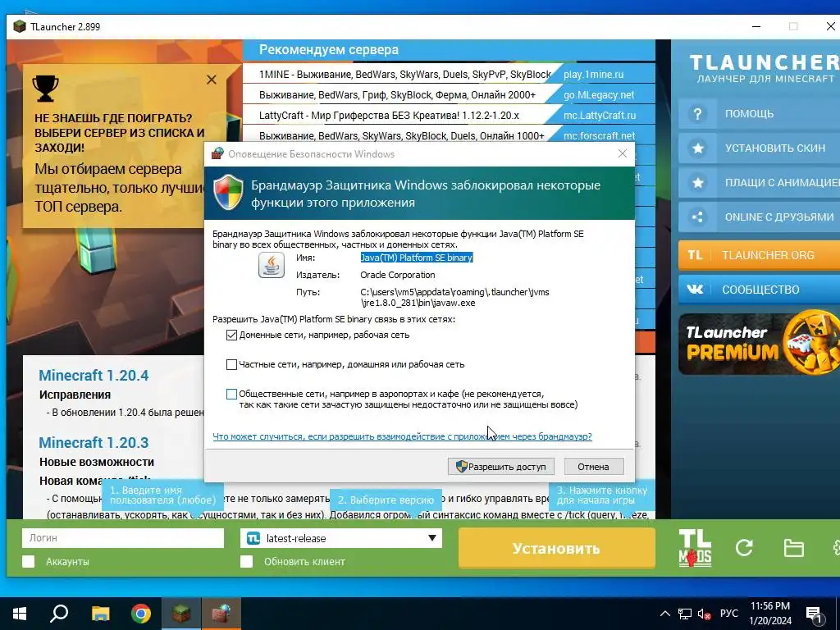Select TLauncher Minecraft block taskbar icon

pos(180,614)
